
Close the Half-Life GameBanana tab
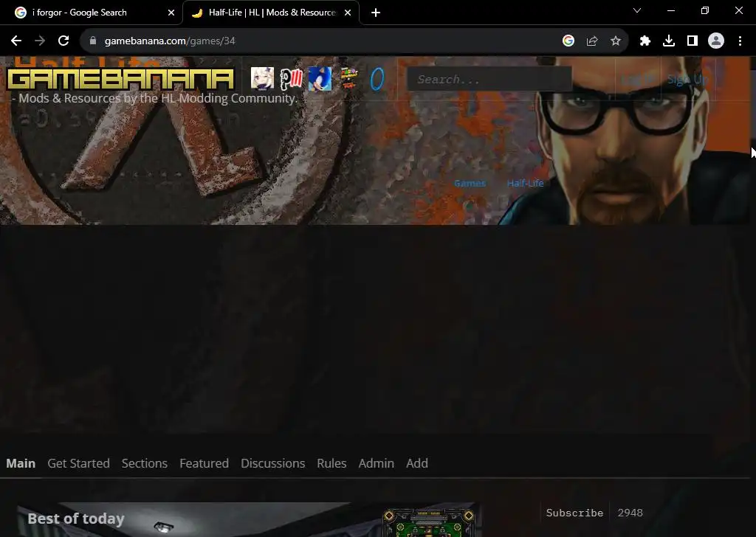click(348, 13)
